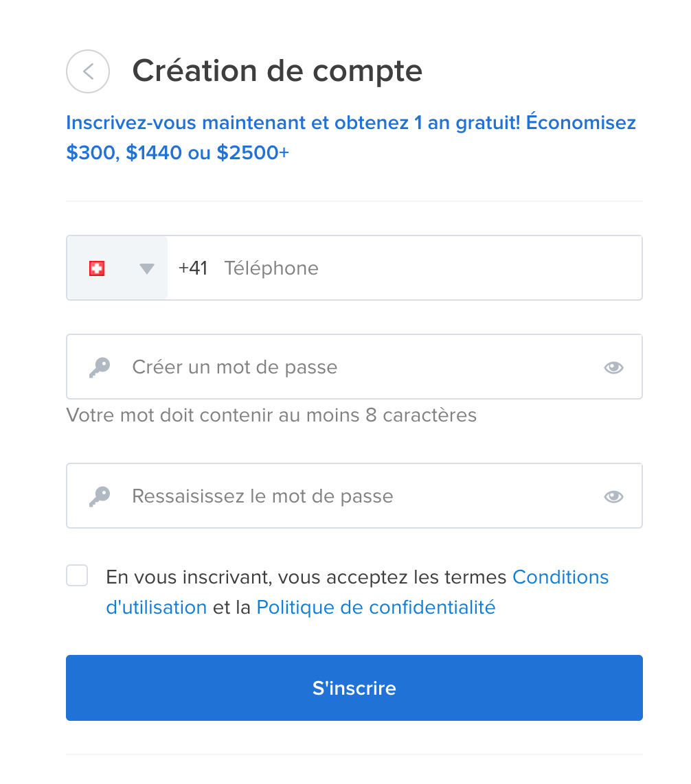691x784 pixels.
Task: Expand the country code dropdown arrow
Action: (147, 268)
